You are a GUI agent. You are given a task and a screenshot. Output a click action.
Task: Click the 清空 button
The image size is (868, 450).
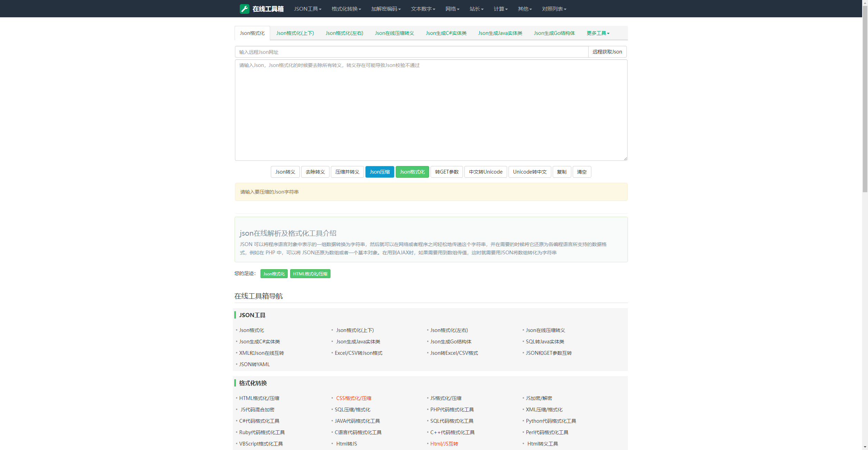[x=582, y=172]
